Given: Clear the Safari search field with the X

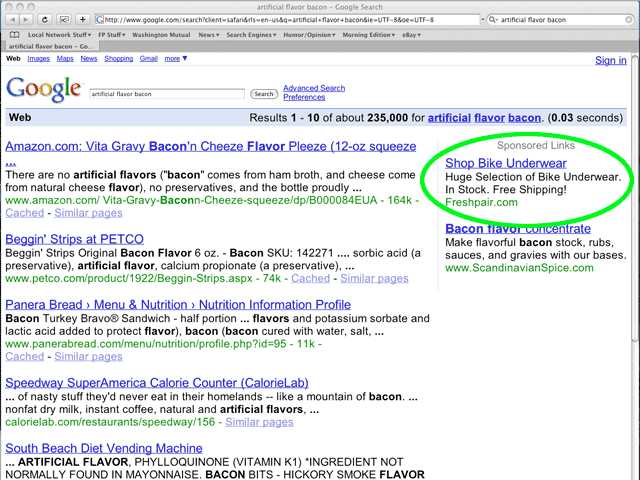Looking at the screenshot, I should click(629, 20).
